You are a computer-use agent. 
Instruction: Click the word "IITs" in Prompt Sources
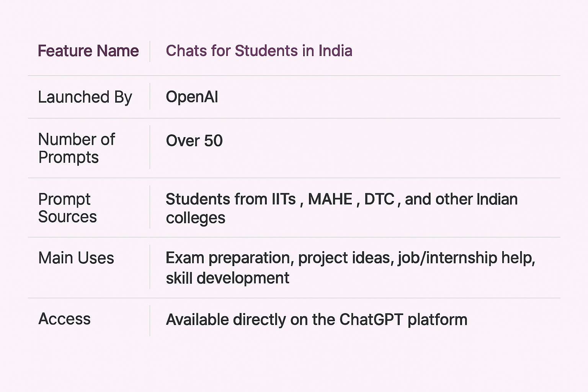tap(284, 199)
